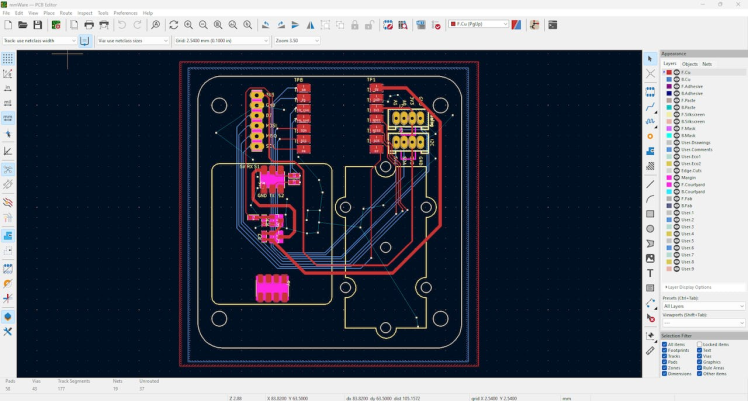This screenshot has width=748, height=401.
Task: Switch to the Nets tab
Action: pyautogui.click(x=707, y=63)
